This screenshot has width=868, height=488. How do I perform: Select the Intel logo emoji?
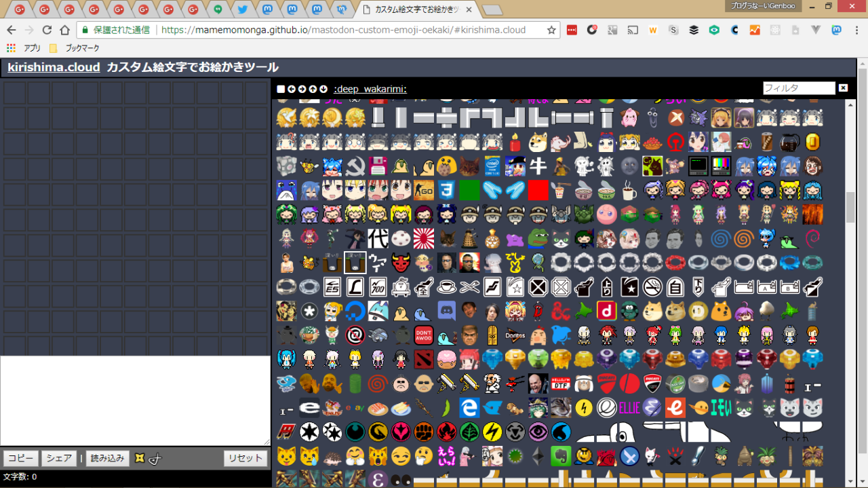coord(492,166)
